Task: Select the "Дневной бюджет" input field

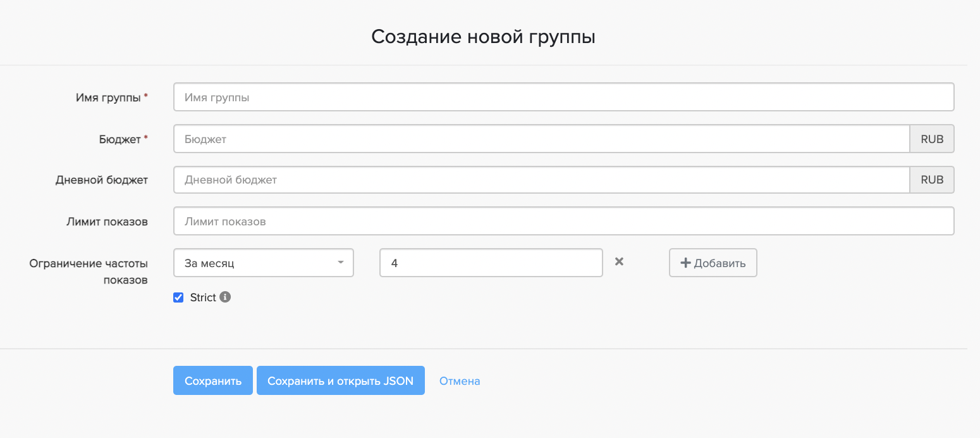Action: tap(541, 180)
